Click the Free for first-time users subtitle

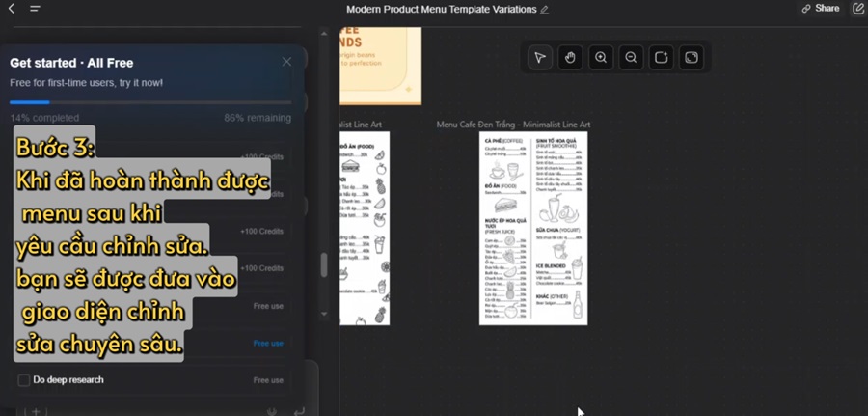87,83
